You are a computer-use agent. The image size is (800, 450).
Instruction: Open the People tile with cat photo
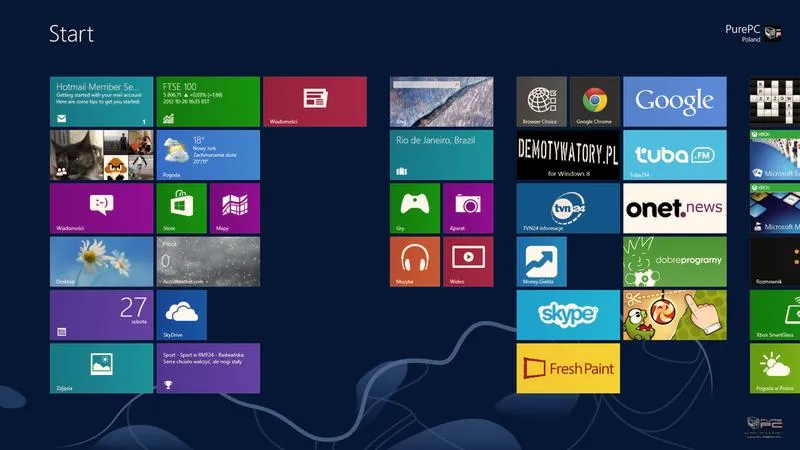pyautogui.click(x=102, y=155)
